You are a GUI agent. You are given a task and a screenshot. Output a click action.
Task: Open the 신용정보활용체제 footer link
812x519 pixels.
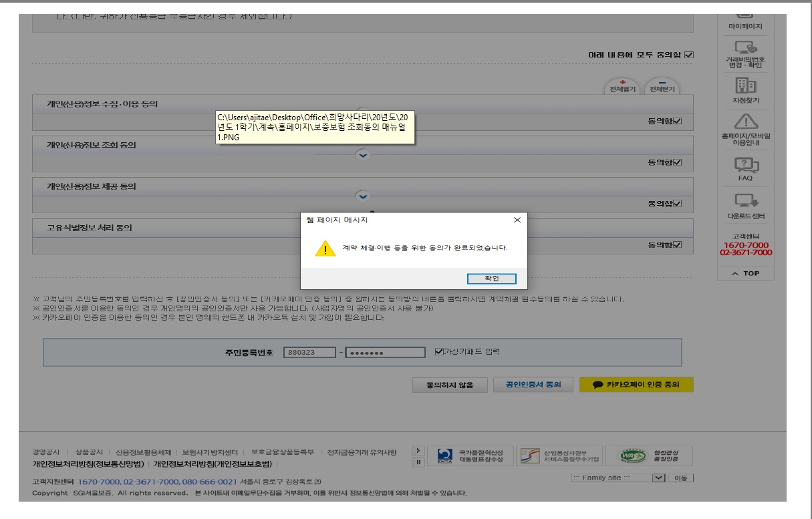143,452
